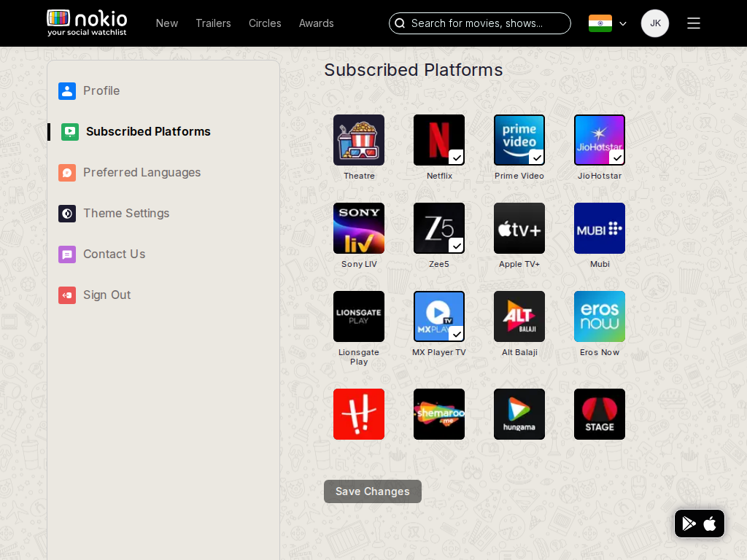
Task: Unselect the Netflix platform tile
Action: [439, 140]
